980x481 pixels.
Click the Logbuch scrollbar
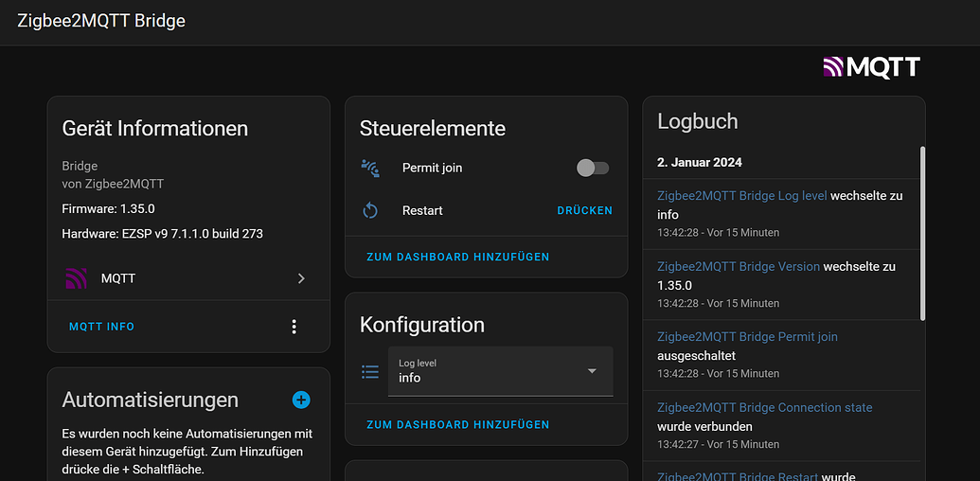[922, 234]
